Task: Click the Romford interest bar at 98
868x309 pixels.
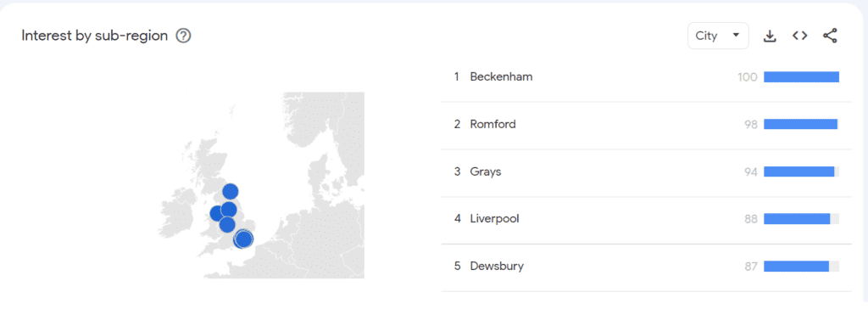Action: pyautogui.click(x=800, y=124)
